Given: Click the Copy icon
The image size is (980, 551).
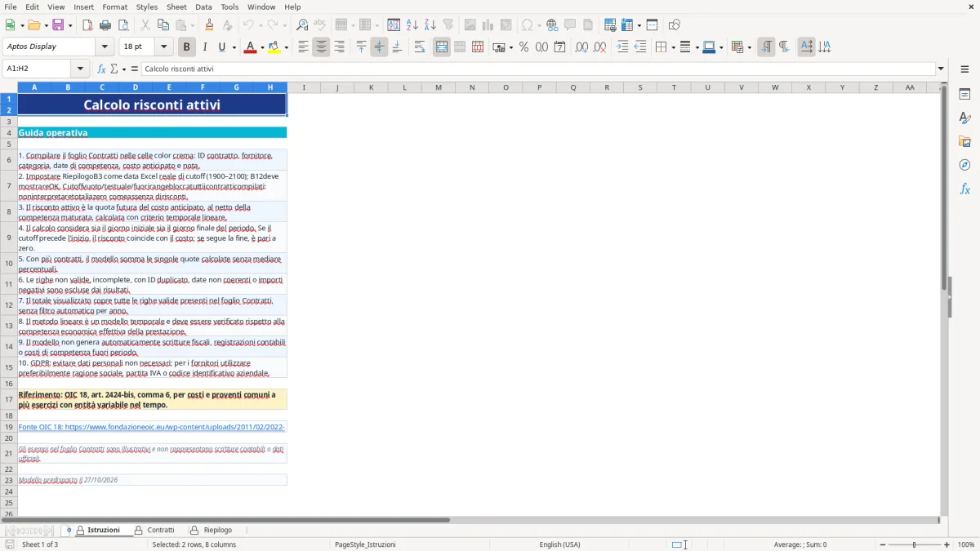Looking at the screenshot, I should pyautogui.click(x=163, y=25).
